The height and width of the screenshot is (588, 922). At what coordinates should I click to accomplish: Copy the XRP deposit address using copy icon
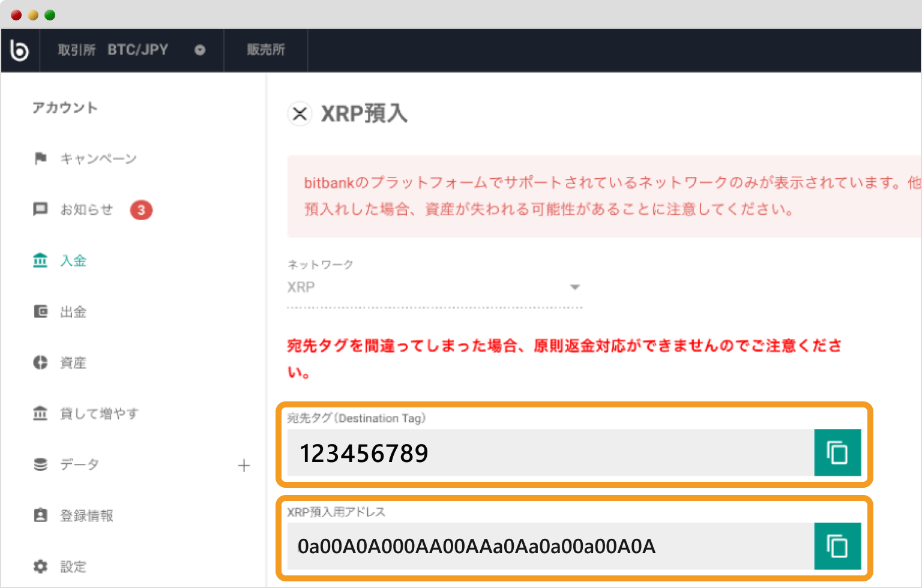click(837, 546)
